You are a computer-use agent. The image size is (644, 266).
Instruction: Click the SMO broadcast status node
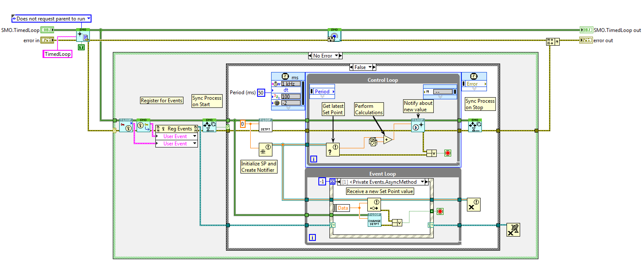tap(334, 35)
